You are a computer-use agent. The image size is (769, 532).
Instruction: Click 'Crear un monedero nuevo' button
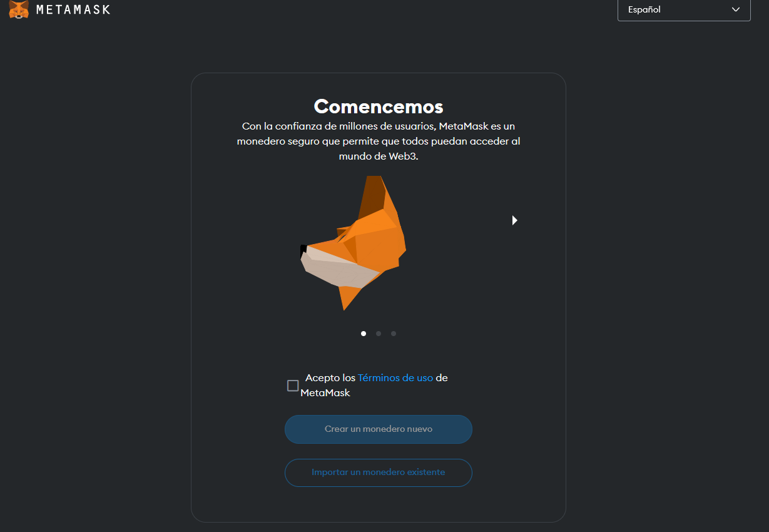(379, 429)
